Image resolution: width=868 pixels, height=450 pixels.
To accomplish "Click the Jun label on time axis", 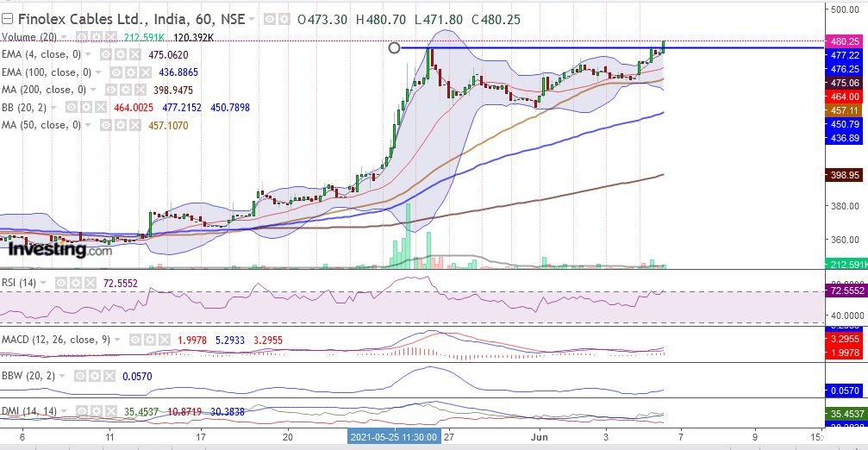I will (539, 437).
